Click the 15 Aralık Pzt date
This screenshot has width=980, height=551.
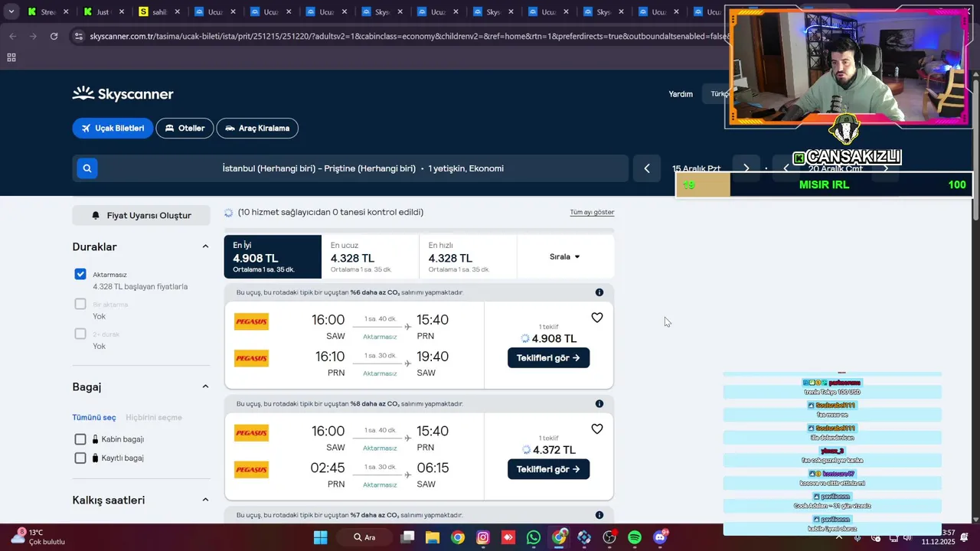point(697,168)
